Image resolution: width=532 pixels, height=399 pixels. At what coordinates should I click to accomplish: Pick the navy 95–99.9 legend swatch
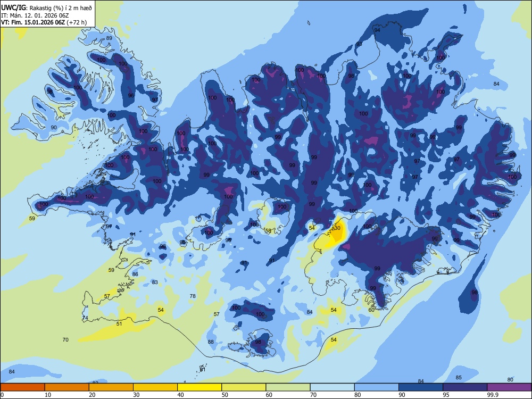(465, 387)
